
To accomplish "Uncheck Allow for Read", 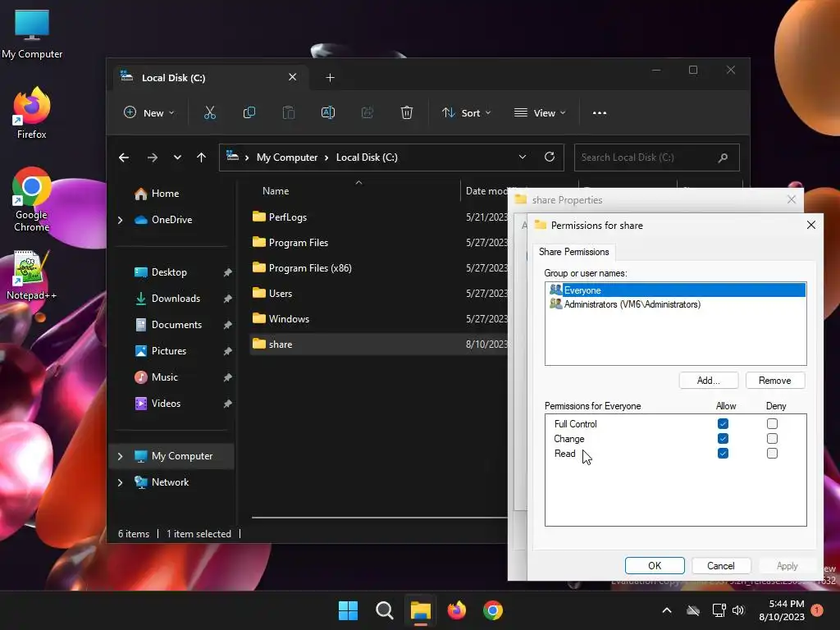I will (x=723, y=453).
